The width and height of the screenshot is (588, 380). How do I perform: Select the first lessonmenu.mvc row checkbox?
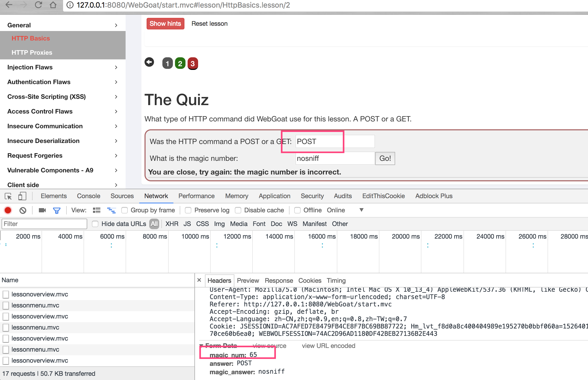click(6, 305)
